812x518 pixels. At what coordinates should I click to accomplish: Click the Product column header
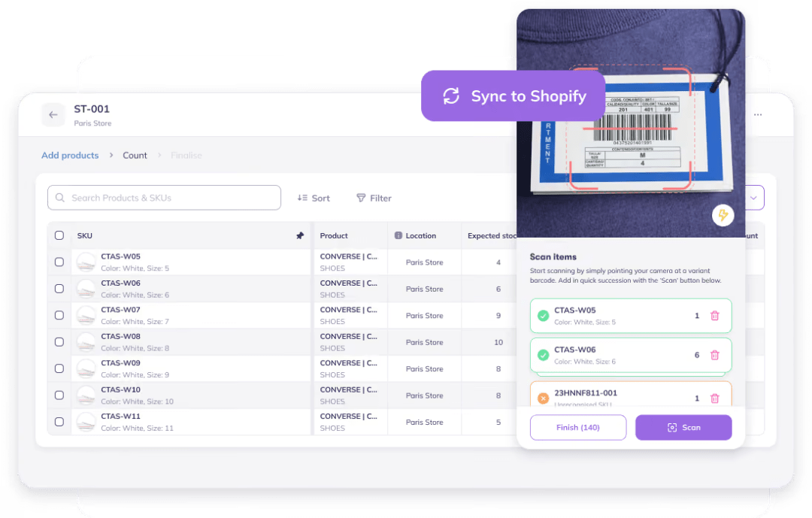(334, 235)
